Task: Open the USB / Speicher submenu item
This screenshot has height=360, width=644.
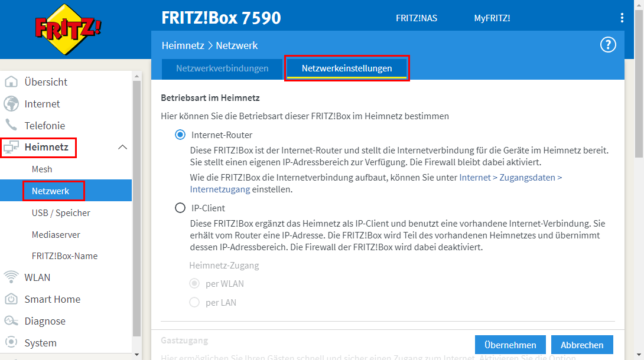Action: tap(61, 213)
